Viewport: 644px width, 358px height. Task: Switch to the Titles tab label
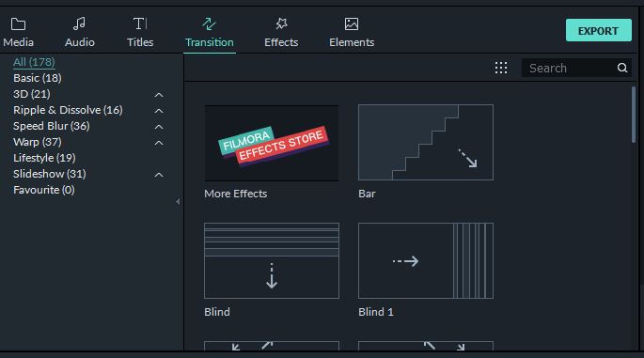[x=140, y=42]
